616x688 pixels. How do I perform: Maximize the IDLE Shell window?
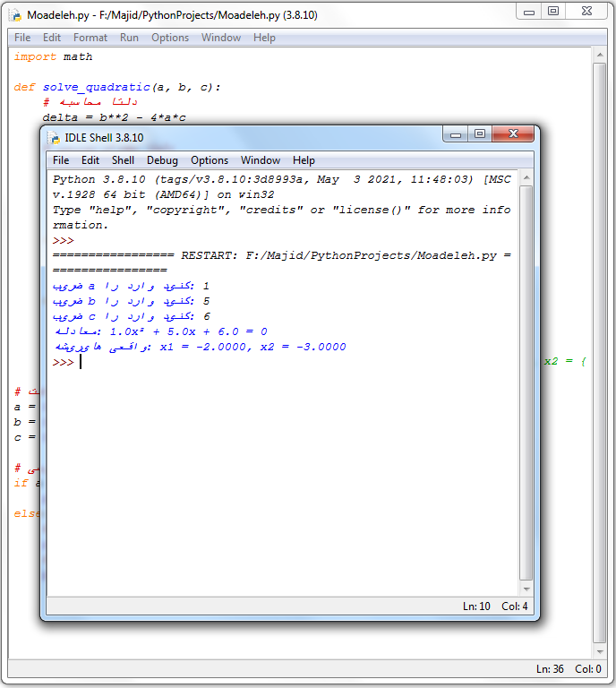pos(480,134)
